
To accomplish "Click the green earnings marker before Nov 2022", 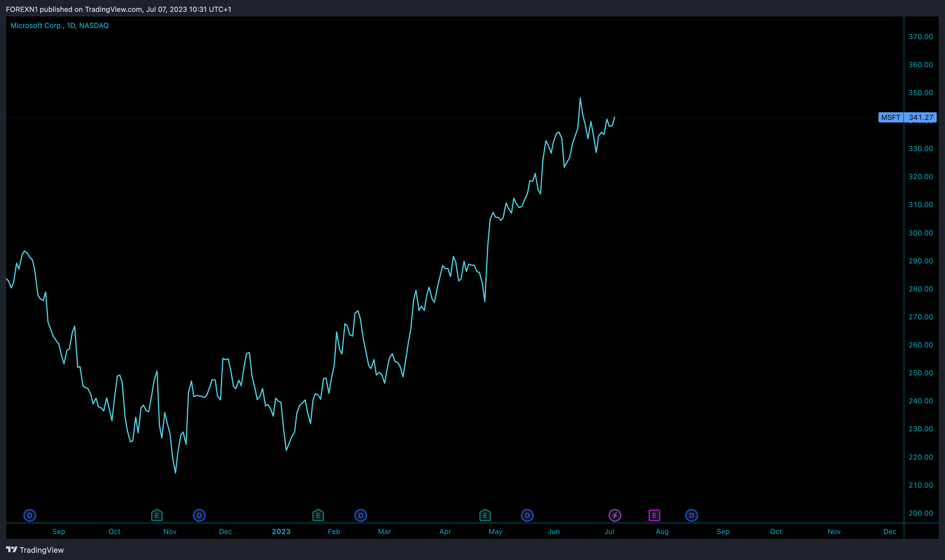I will [157, 515].
